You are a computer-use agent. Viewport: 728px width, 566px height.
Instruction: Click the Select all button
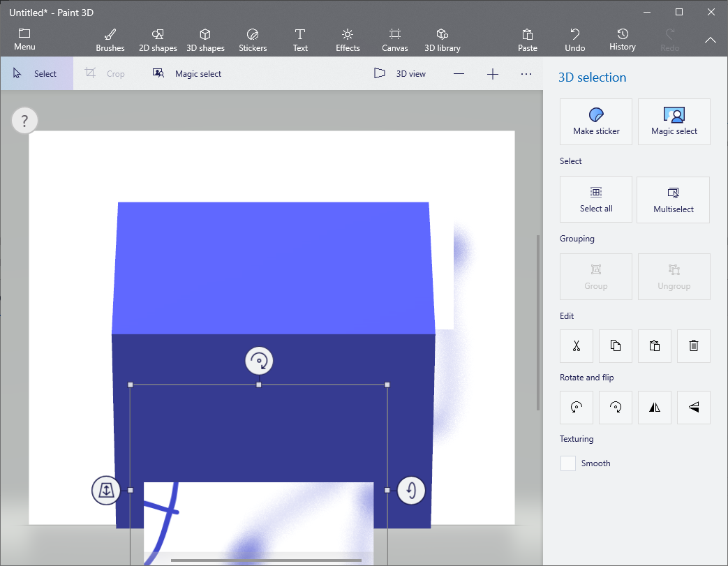point(596,200)
